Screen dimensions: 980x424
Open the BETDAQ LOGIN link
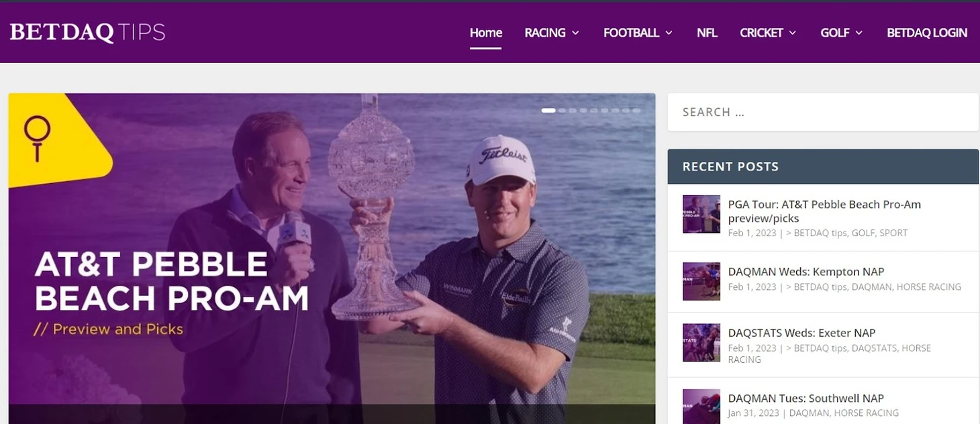coord(927,33)
